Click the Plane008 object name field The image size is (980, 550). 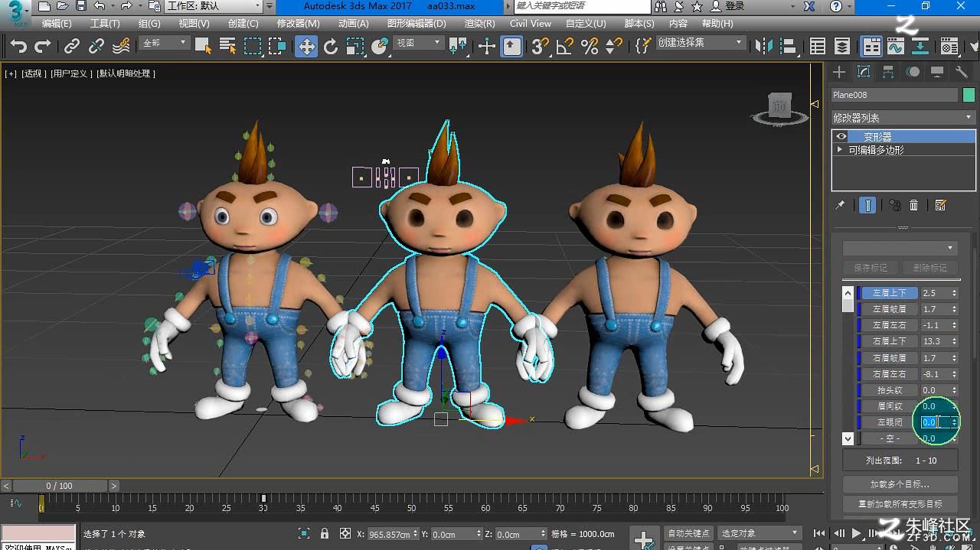tap(894, 95)
